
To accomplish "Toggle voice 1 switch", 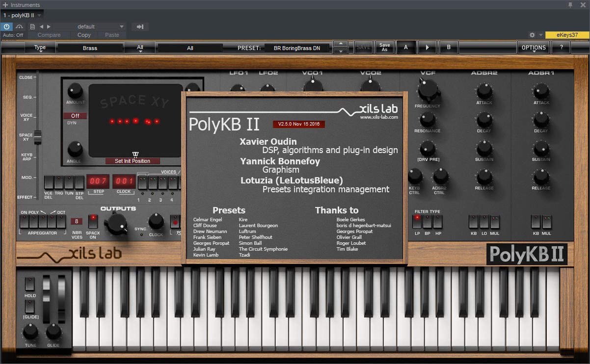I will pos(142,183).
